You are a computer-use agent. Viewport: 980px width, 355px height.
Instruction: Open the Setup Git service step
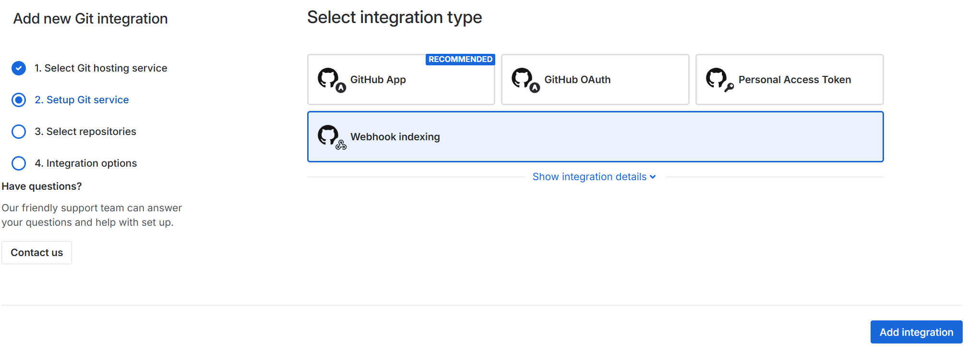tap(82, 100)
